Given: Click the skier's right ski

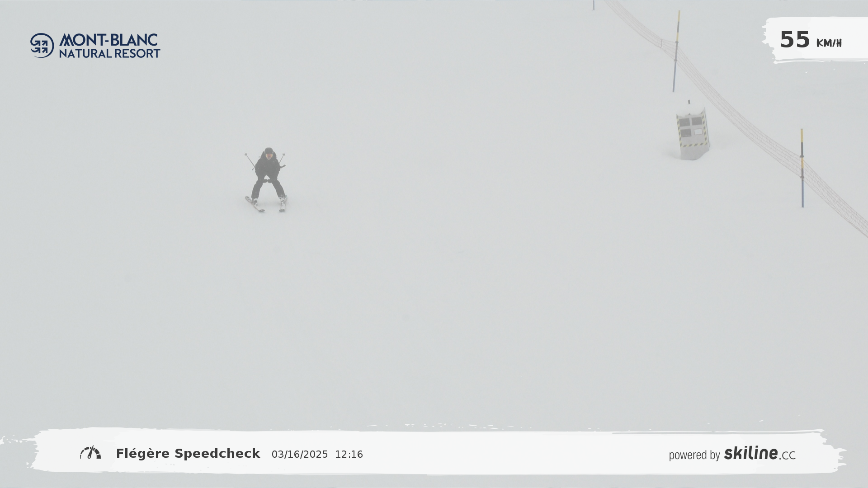Looking at the screenshot, I should click(255, 204).
